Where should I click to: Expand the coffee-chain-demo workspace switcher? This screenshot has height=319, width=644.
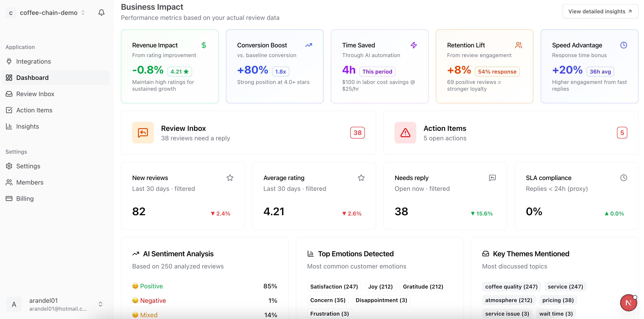(x=83, y=12)
